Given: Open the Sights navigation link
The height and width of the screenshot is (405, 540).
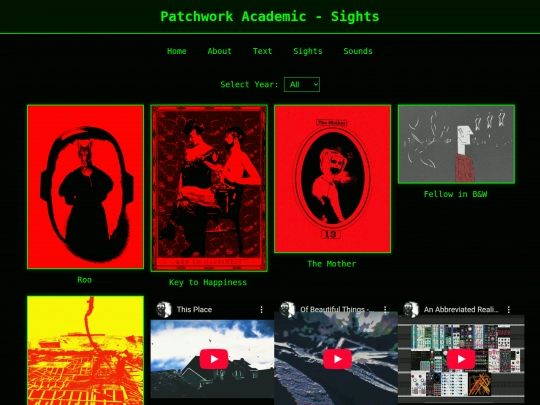Looking at the screenshot, I should click(308, 51).
